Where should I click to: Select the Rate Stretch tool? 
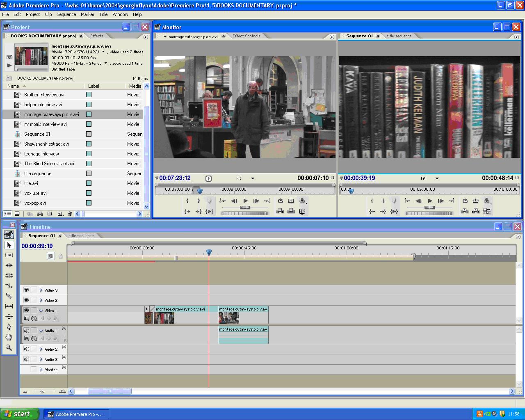tap(9, 286)
